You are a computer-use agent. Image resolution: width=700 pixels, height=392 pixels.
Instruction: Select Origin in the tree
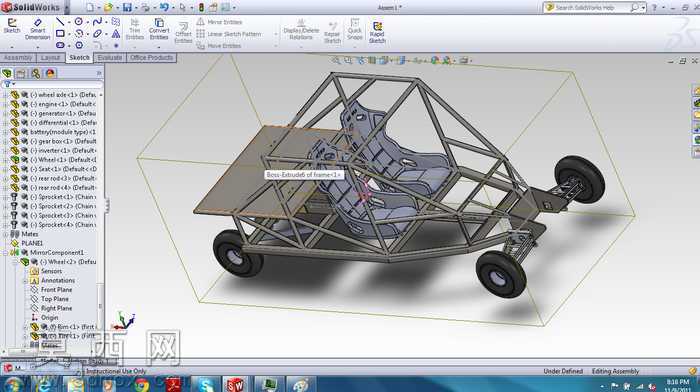point(50,318)
